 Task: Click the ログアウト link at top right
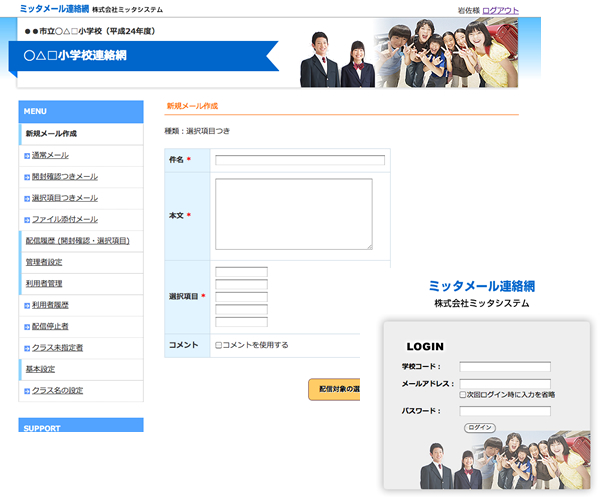[x=500, y=10]
